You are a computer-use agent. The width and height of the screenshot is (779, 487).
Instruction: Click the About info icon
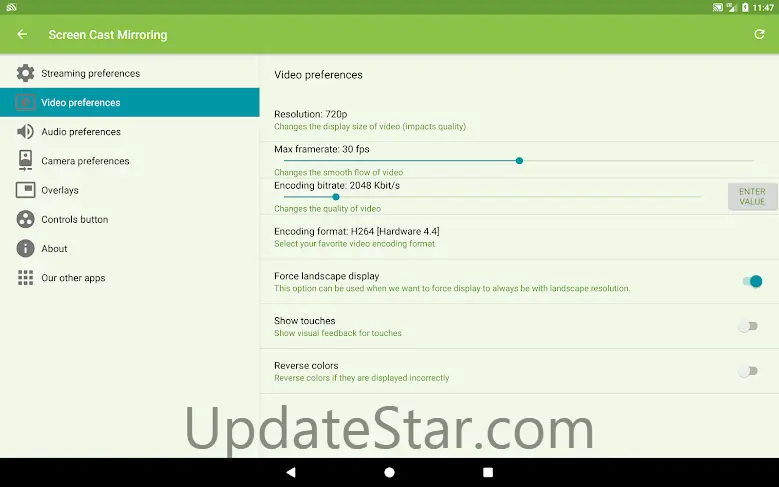point(25,248)
